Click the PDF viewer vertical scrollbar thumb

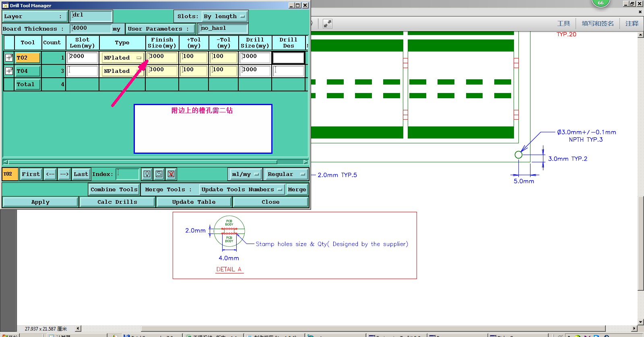tap(641, 243)
